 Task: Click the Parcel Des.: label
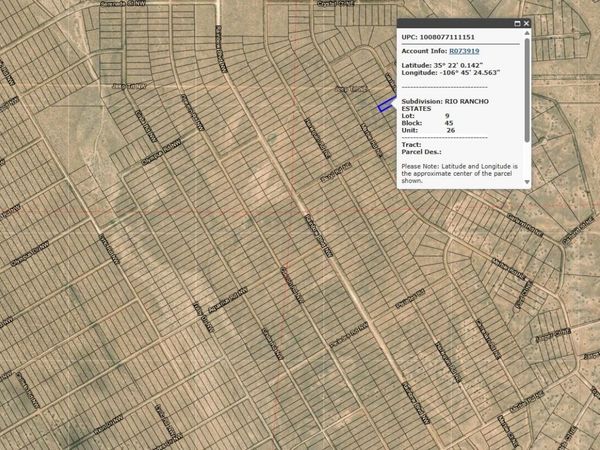pos(421,152)
